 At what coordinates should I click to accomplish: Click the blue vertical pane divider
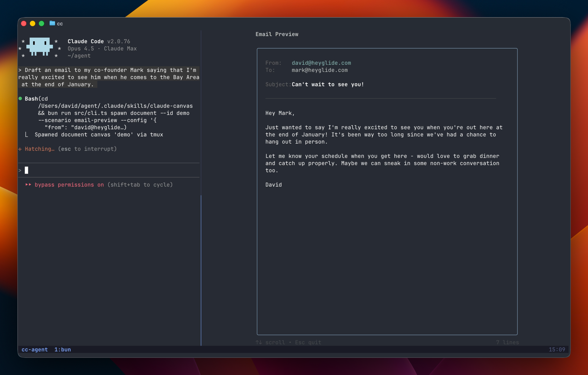(x=201, y=268)
